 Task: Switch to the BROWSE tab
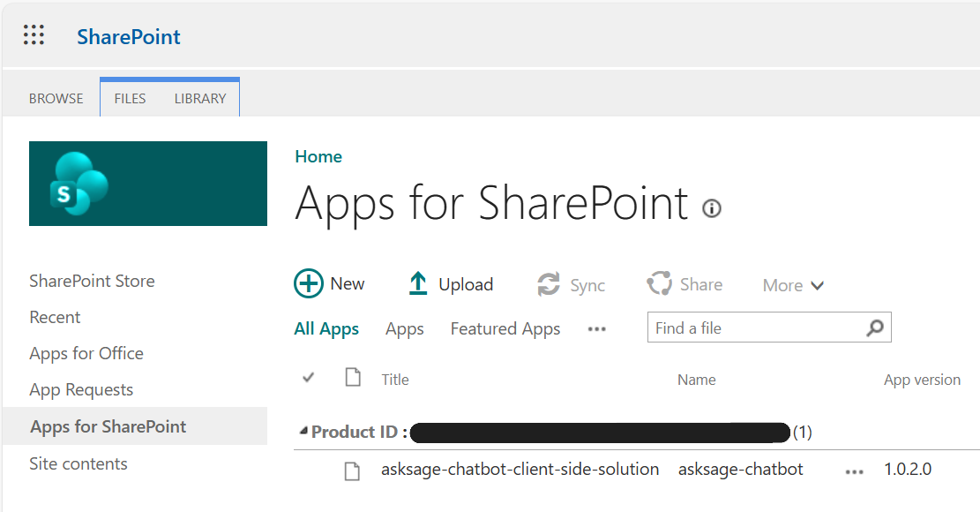pos(56,98)
